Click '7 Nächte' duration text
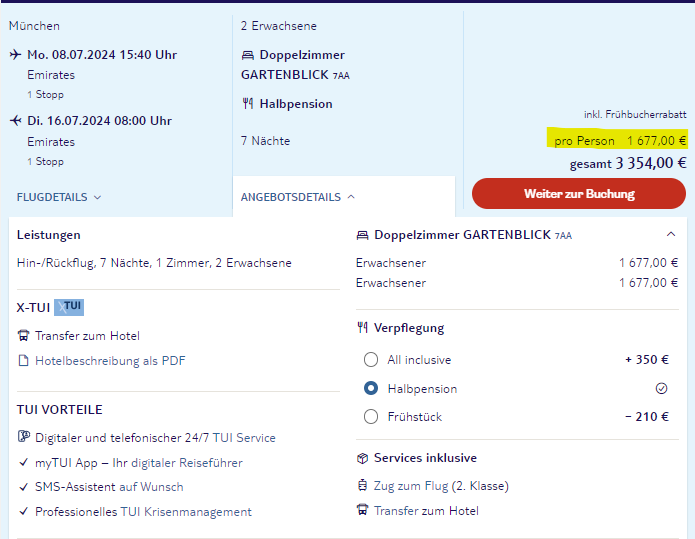Viewport: 695px width, 539px height. point(266,141)
